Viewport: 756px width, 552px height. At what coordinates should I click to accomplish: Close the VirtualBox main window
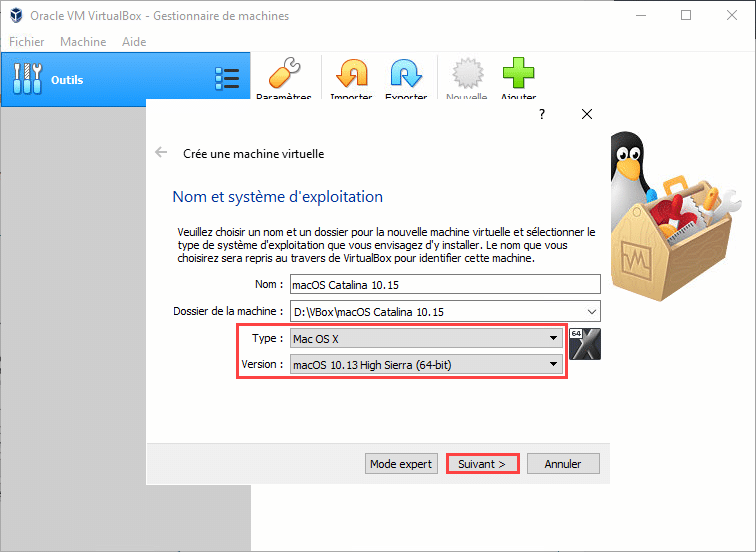[732, 15]
